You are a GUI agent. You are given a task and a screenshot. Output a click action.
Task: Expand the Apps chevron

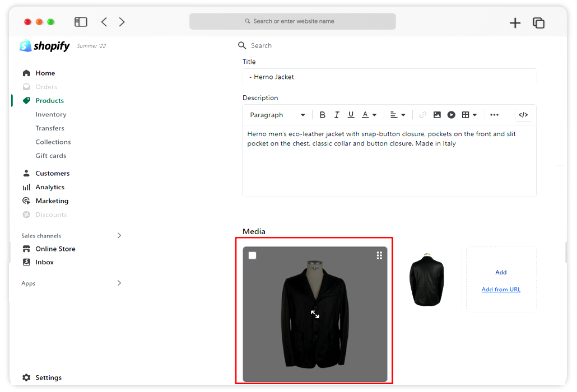(x=119, y=283)
